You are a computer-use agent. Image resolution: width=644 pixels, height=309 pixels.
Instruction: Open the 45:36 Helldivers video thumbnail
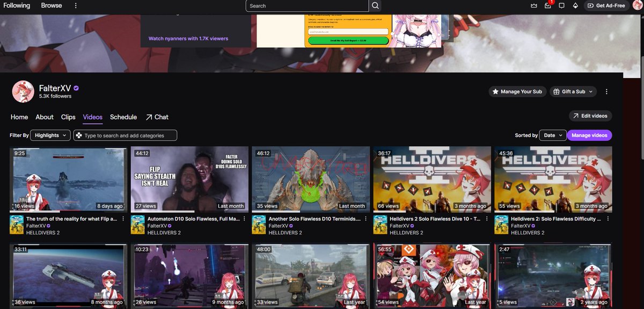point(553,179)
